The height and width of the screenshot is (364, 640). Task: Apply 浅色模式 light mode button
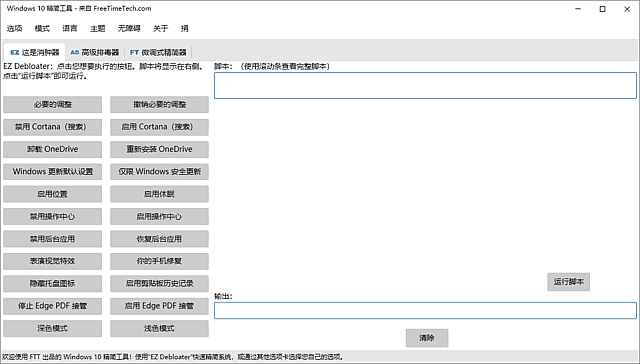point(159,328)
